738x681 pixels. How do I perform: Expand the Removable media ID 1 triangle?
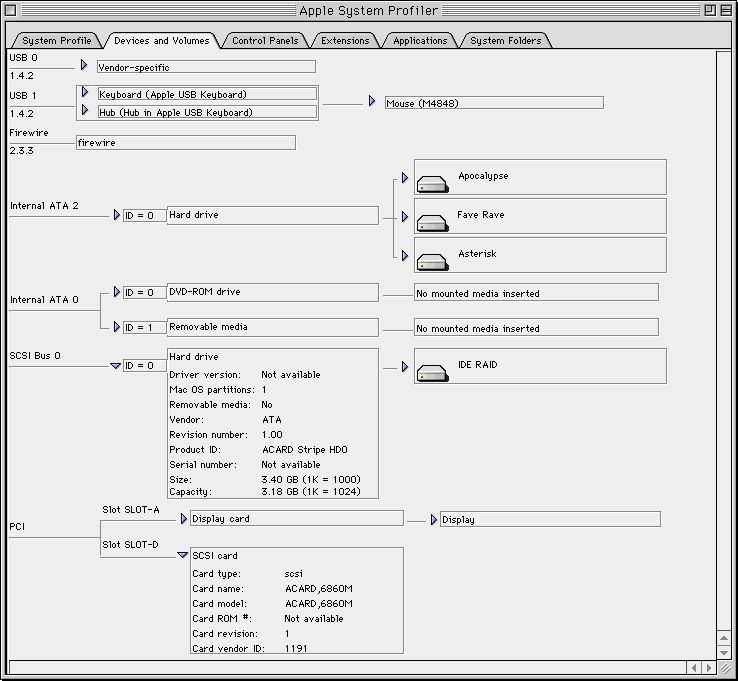117,327
